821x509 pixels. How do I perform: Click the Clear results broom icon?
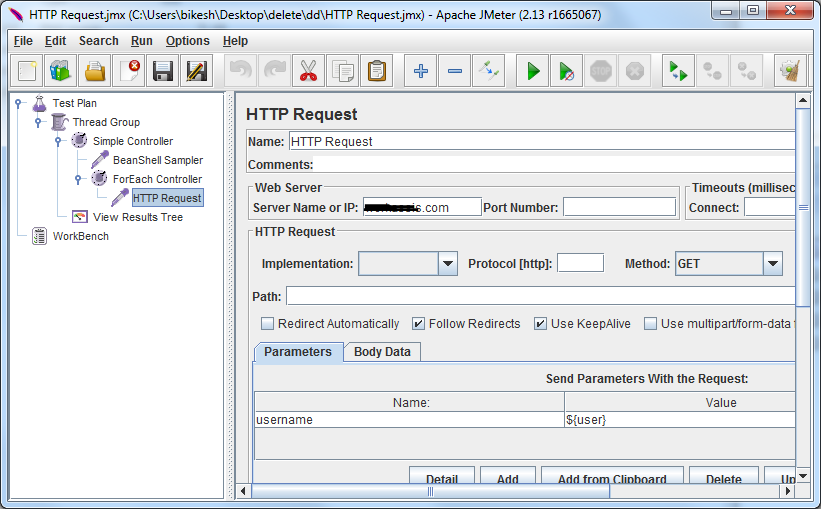pos(790,71)
